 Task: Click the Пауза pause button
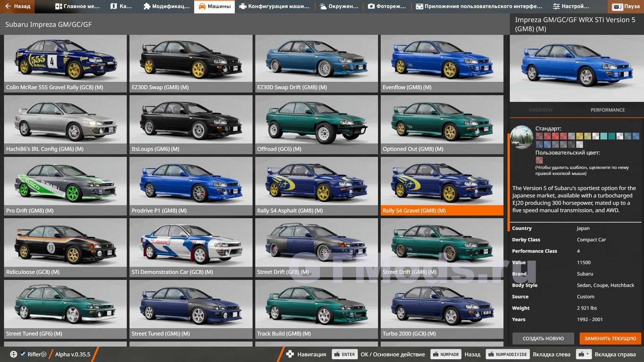(x=627, y=7)
